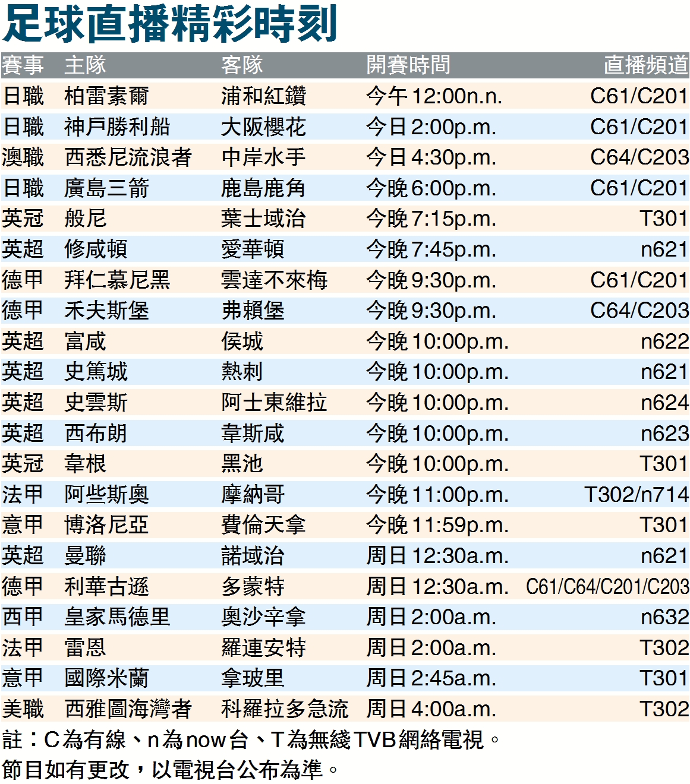Click 拜仁慕尼黑 in the home column
Image resolution: width=690 pixels, height=784 pixels.
click(117, 280)
